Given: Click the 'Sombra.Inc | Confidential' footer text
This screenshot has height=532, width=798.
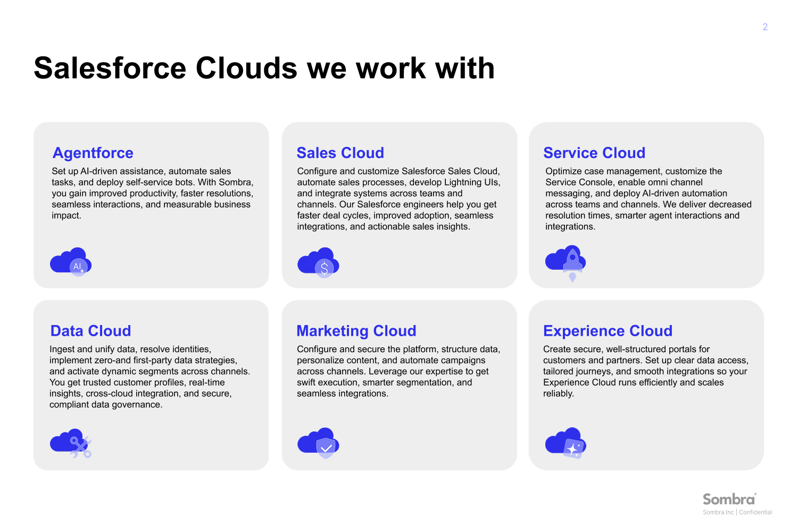Looking at the screenshot, I should pyautogui.click(x=737, y=512).
